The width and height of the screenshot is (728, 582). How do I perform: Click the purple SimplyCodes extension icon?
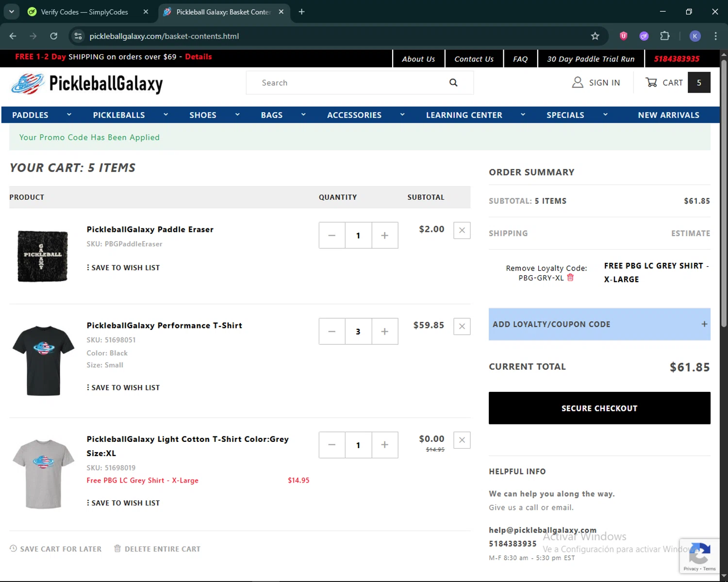(644, 36)
